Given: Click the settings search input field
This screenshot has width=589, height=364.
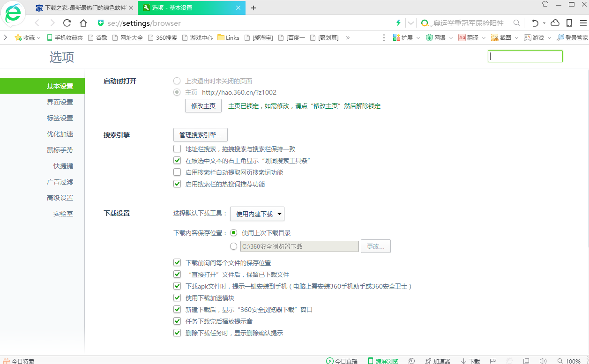Looking at the screenshot, I should 525,56.
